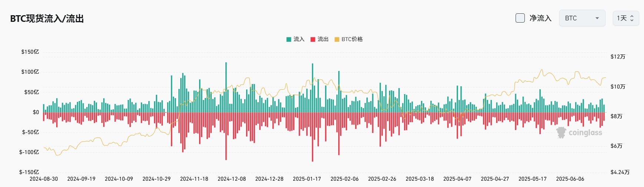Click the coinglass watermark text
The height and width of the screenshot is (187, 644).
coord(585,133)
